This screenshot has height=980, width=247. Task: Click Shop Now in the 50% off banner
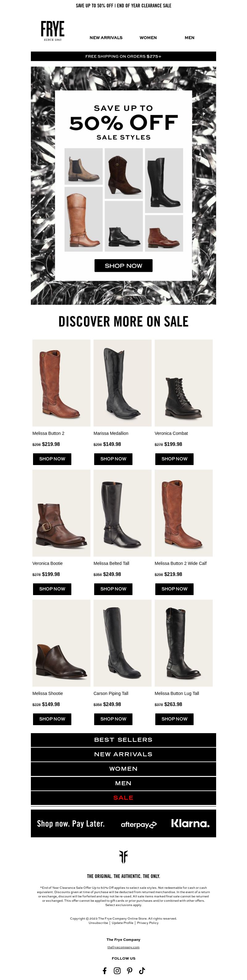(124, 266)
